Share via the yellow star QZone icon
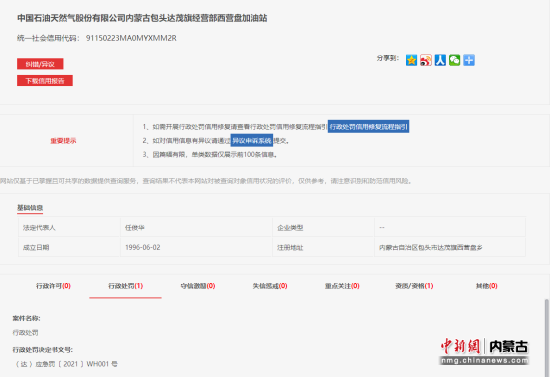Image resolution: width=550 pixels, height=377 pixels. pos(411,60)
